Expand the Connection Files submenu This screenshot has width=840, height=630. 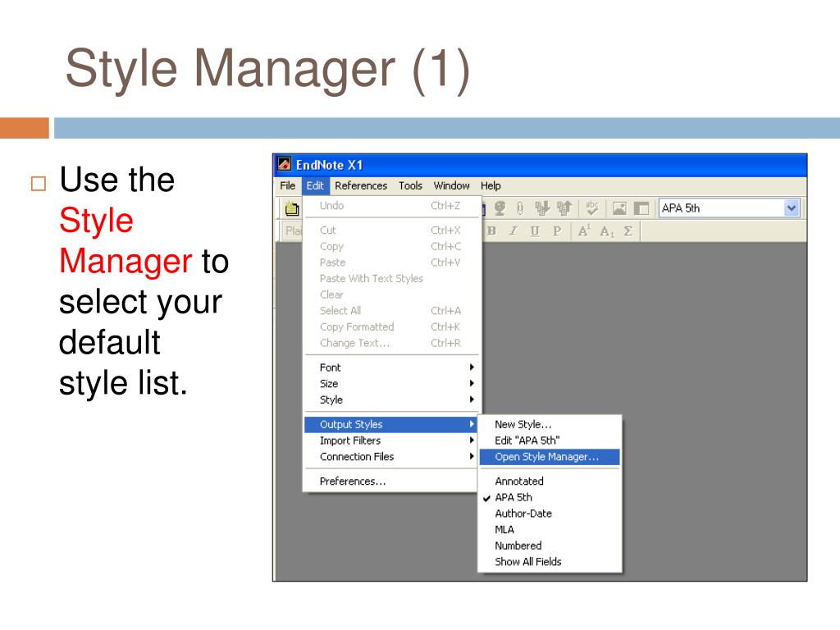click(391, 456)
